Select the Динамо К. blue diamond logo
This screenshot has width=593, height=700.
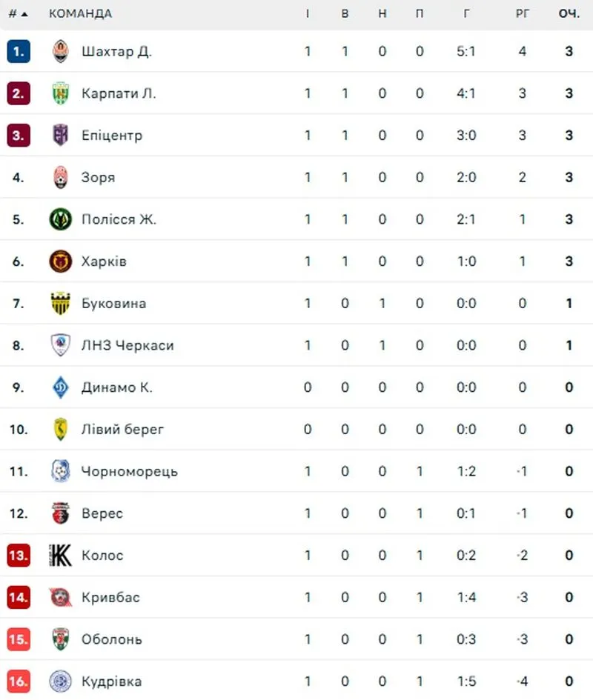(60, 387)
